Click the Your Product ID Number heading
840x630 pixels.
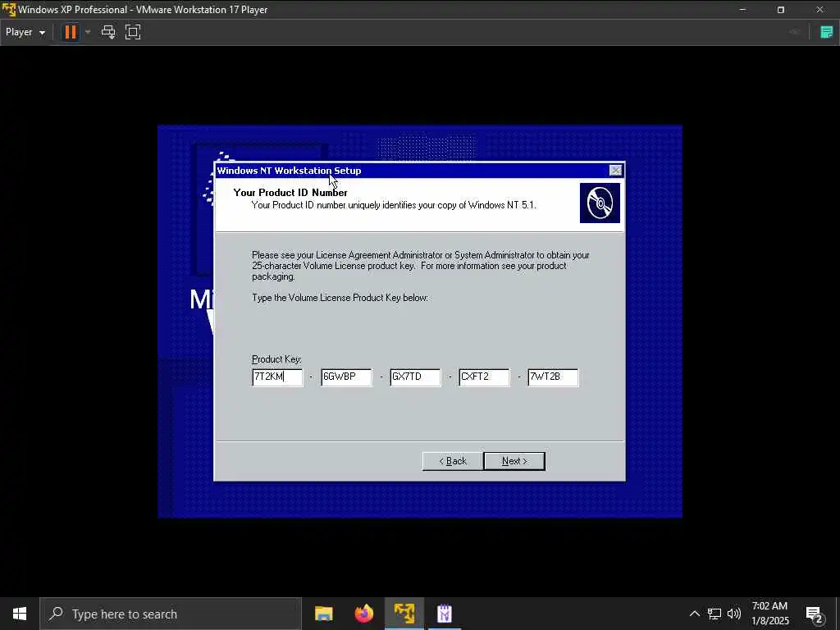(x=290, y=192)
